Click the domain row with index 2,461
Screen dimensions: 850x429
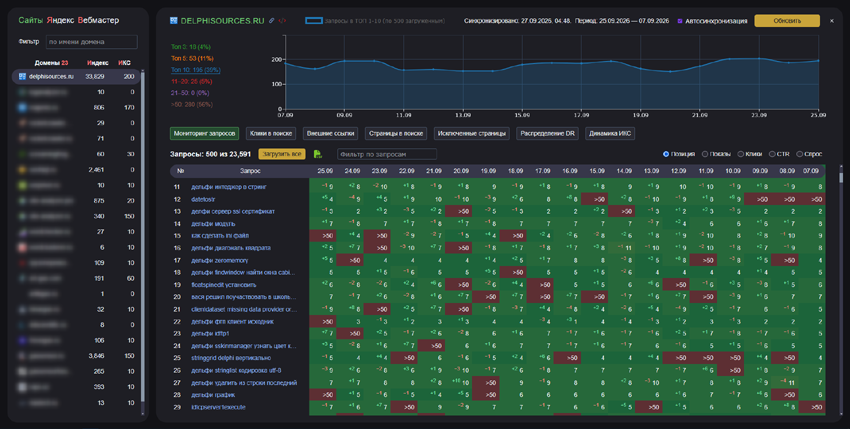coord(76,170)
